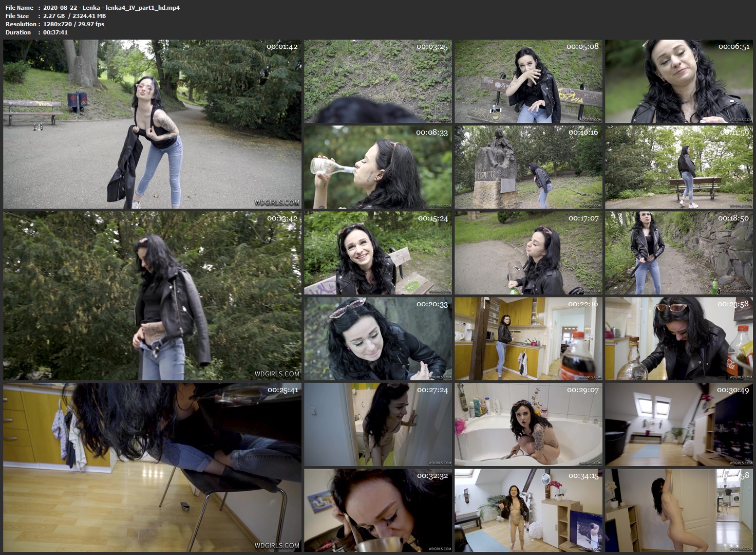The image size is (756, 555).
Task: Click the thumbnail timestamped 00:01:42
Action: point(152,124)
